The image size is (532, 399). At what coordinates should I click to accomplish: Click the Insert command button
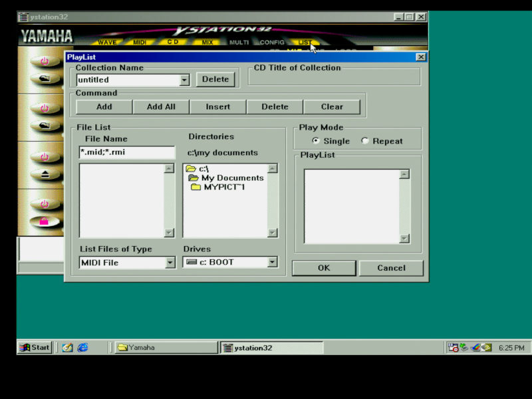[x=218, y=106]
